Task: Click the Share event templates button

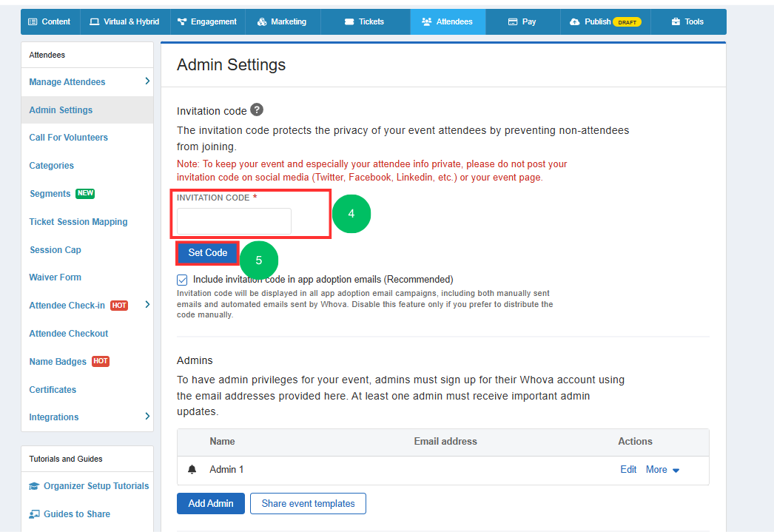Action: tap(308, 504)
